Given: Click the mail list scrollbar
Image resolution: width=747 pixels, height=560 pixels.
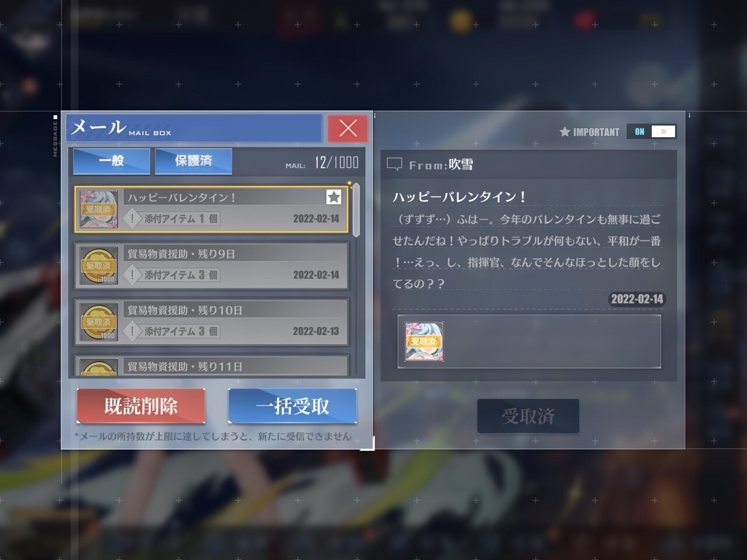Looking at the screenshot, I should coord(356,210).
